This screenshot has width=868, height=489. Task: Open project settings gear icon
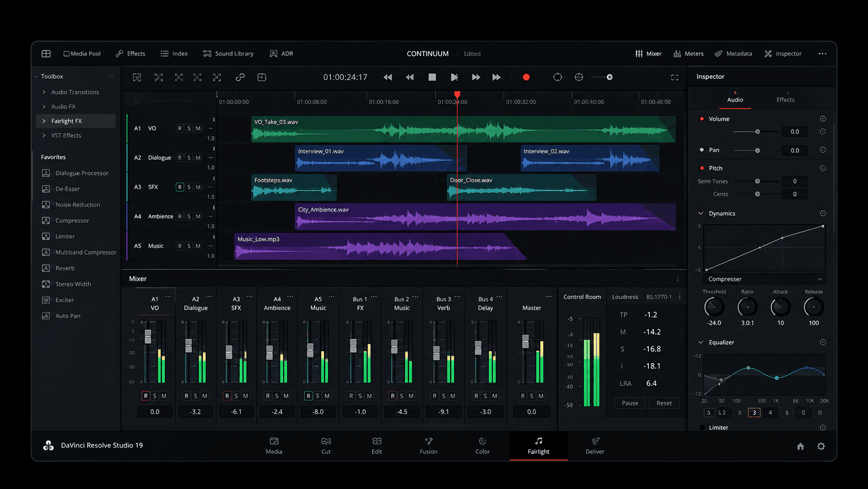pyautogui.click(x=821, y=446)
